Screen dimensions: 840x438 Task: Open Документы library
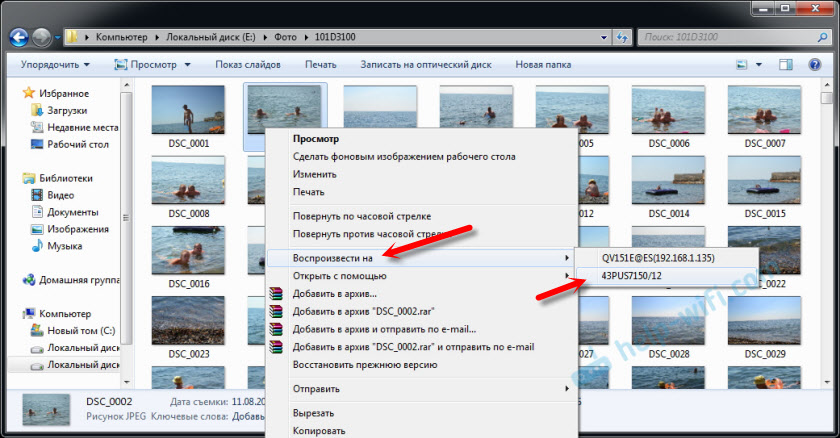65,212
